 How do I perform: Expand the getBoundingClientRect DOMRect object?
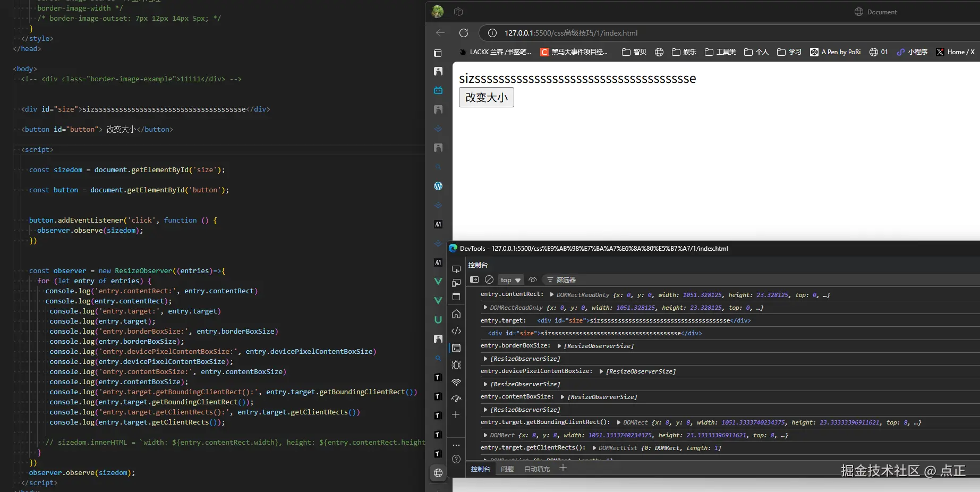point(619,422)
